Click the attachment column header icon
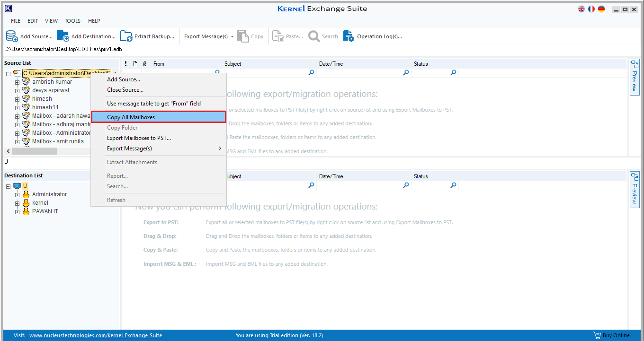Viewport: 644px width, 341px height. 145,64
